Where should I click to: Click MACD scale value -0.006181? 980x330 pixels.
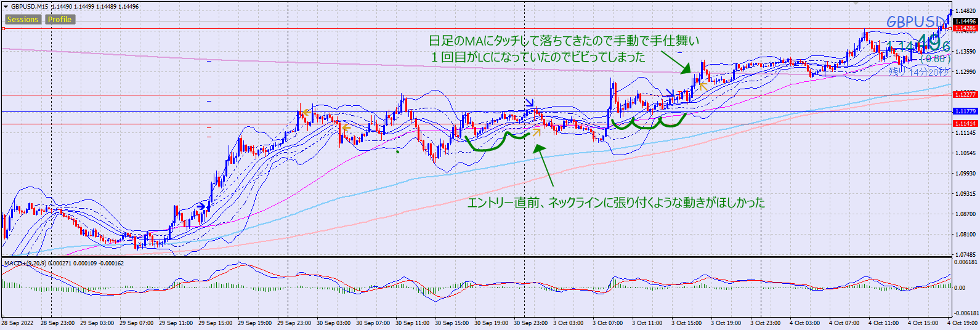965,313
